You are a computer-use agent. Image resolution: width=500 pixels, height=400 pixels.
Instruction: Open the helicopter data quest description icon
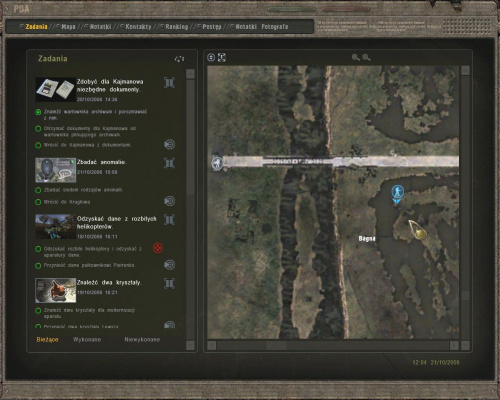click(169, 220)
